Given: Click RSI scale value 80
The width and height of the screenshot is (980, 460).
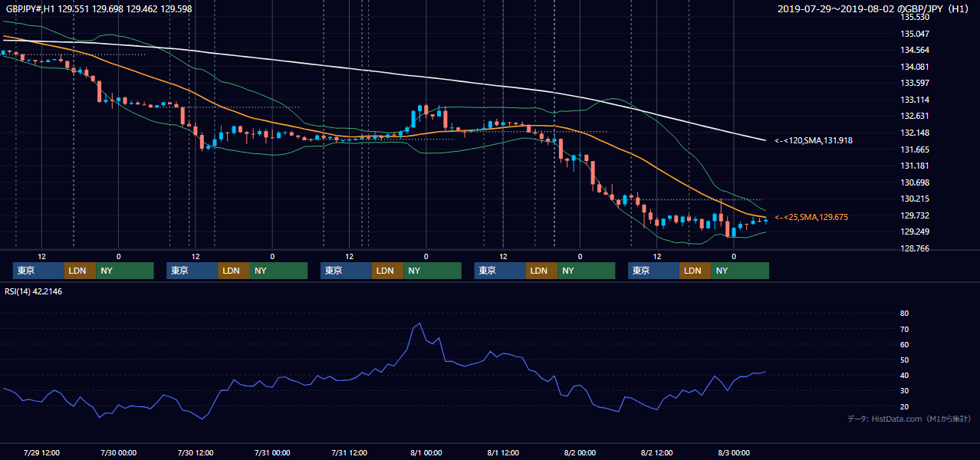Looking at the screenshot, I should click(904, 314).
